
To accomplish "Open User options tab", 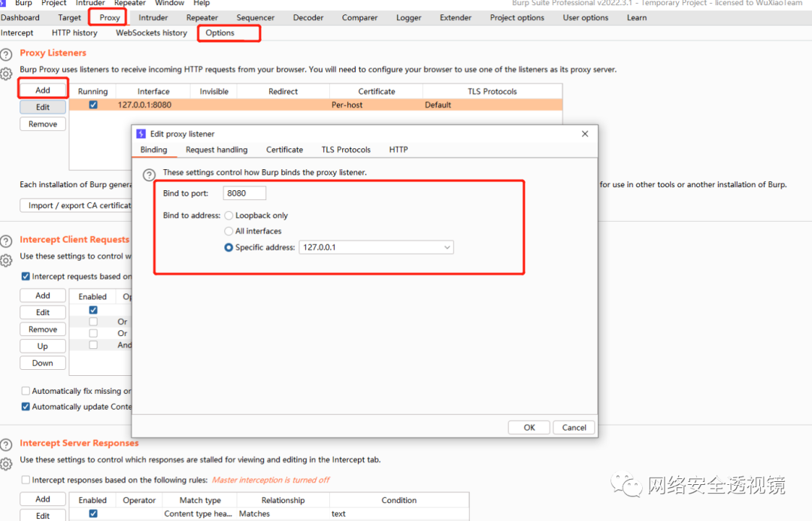I will click(x=586, y=17).
